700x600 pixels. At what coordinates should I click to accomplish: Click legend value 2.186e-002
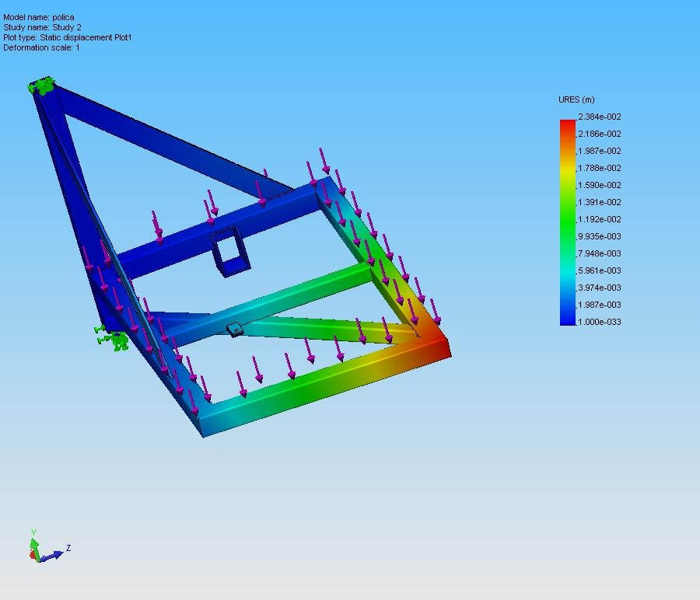tap(600, 134)
